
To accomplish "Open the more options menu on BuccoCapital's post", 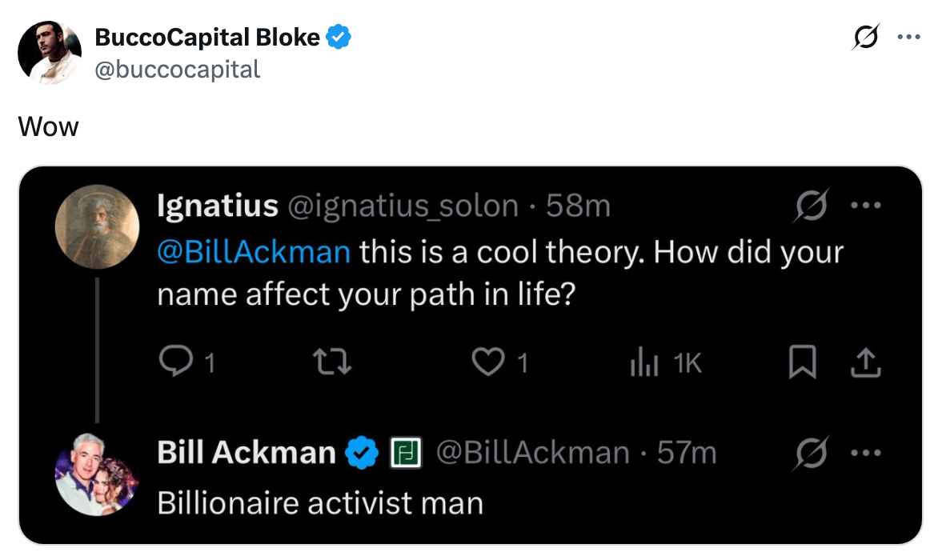I will (908, 37).
